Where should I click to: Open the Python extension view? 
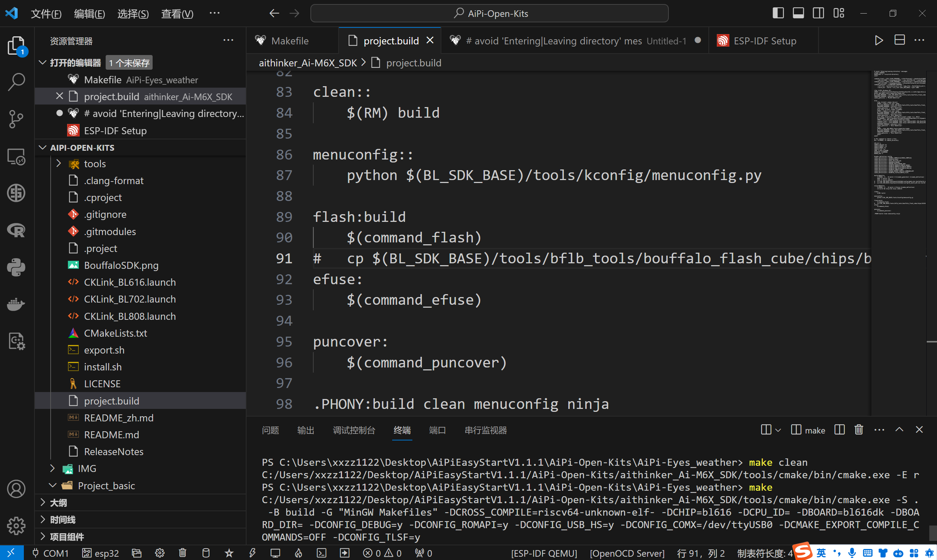[x=16, y=267]
